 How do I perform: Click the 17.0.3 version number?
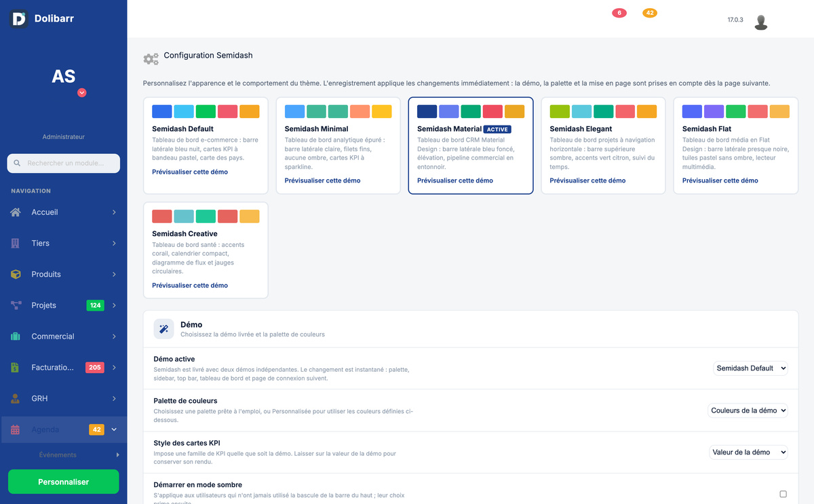tap(735, 20)
